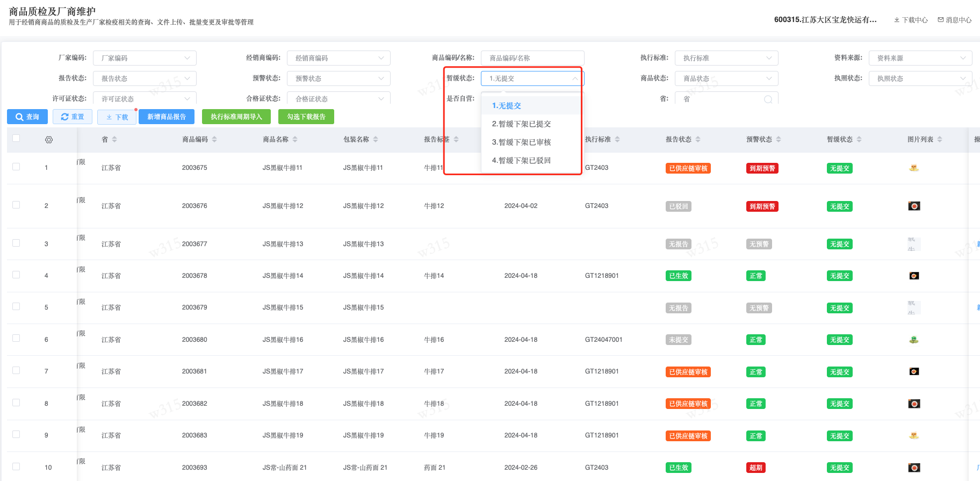The width and height of the screenshot is (980, 481).
Task: Click the green 勾选下载报告 button
Action: tap(306, 117)
